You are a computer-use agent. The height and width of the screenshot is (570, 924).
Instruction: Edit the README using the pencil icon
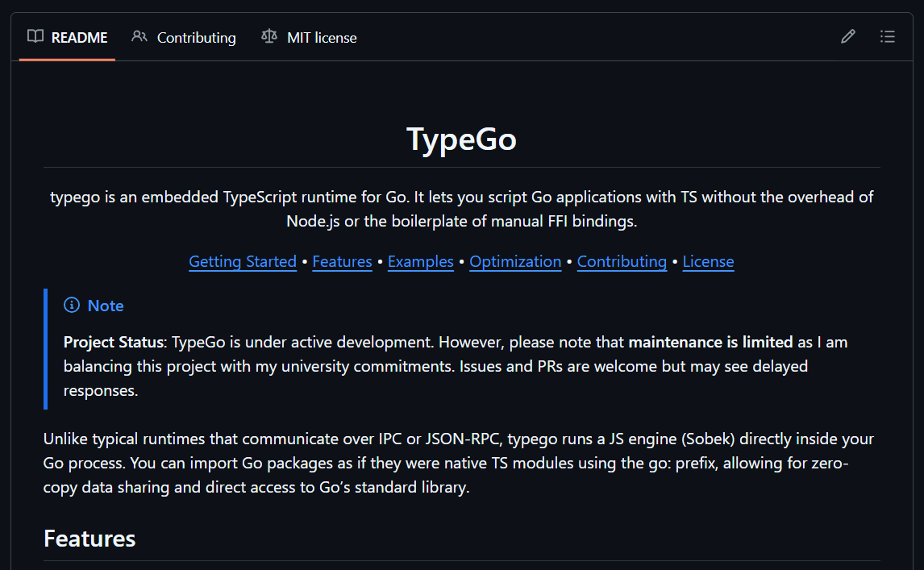coord(847,36)
